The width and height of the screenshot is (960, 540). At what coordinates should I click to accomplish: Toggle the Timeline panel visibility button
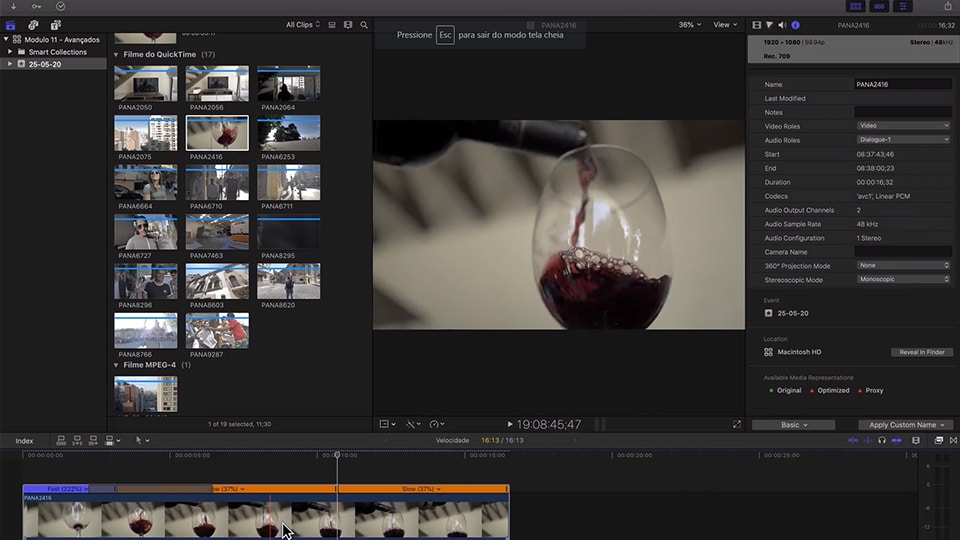click(x=879, y=6)
